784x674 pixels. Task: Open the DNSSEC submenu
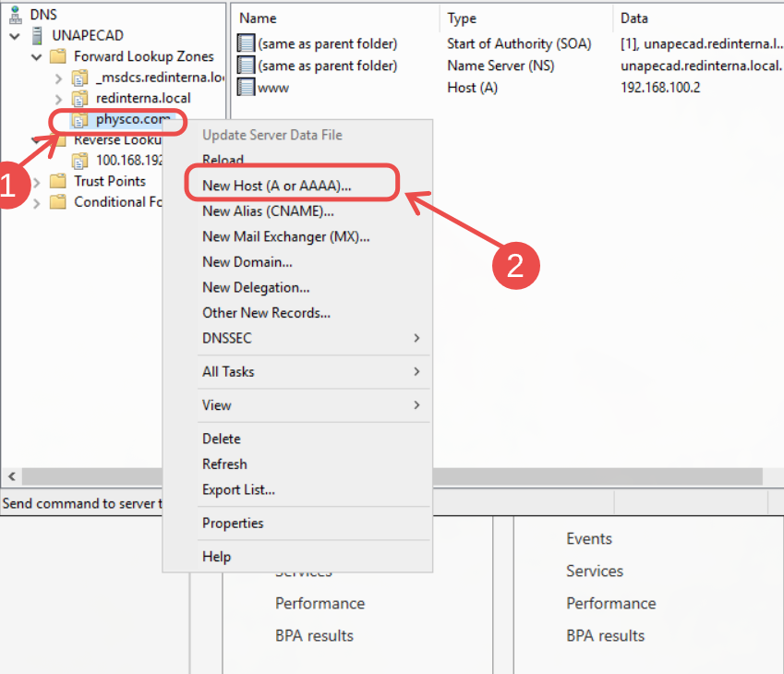(x=297, y=339)
